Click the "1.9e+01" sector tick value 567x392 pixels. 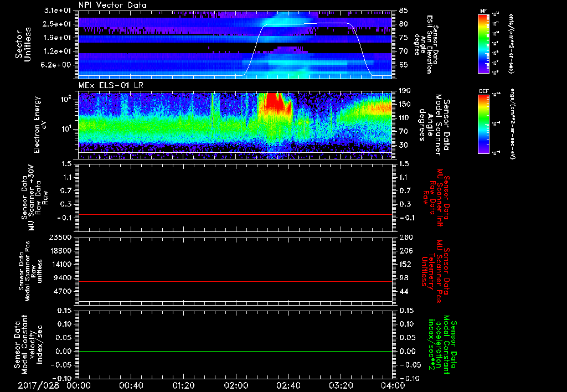[58, 38]
